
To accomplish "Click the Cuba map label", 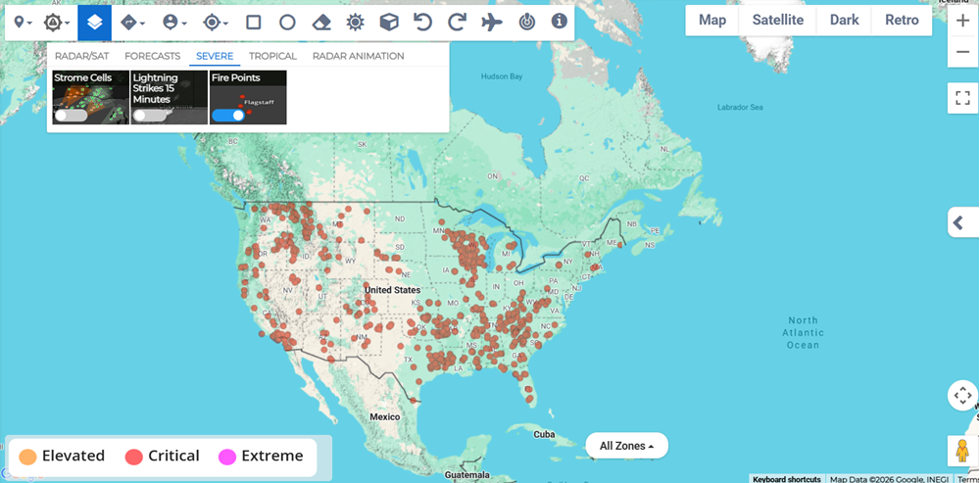I will (x=544, y=434).
